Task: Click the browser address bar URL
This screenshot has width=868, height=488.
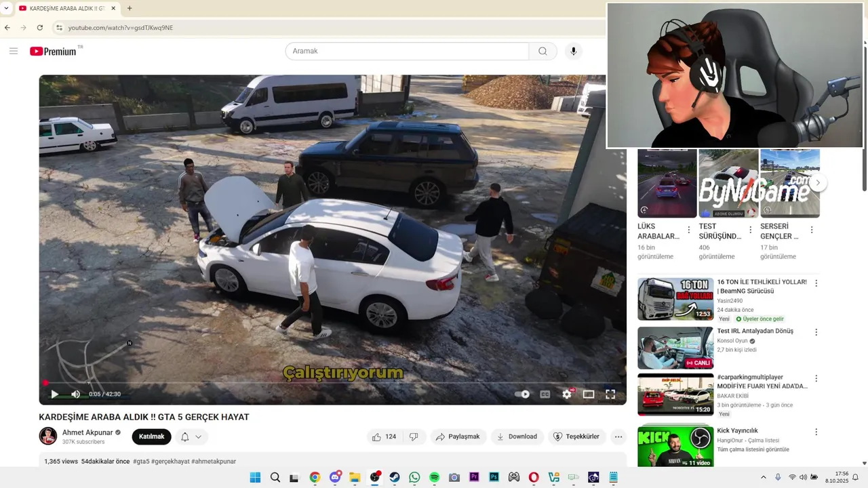Action: [121, 28]
